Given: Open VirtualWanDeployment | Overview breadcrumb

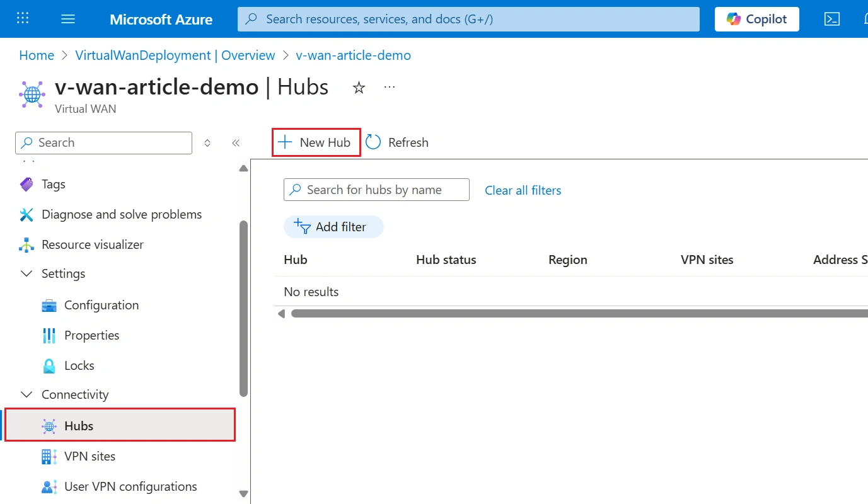Looking at the screenshot, I should [175, 55].
